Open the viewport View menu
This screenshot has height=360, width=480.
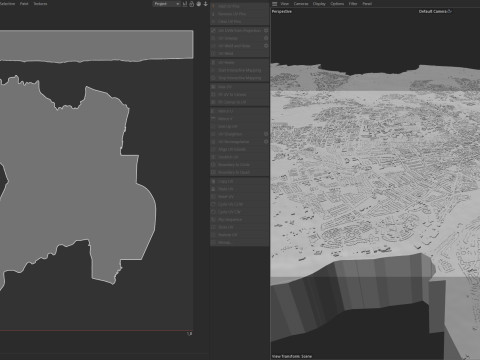pos(284,4)
